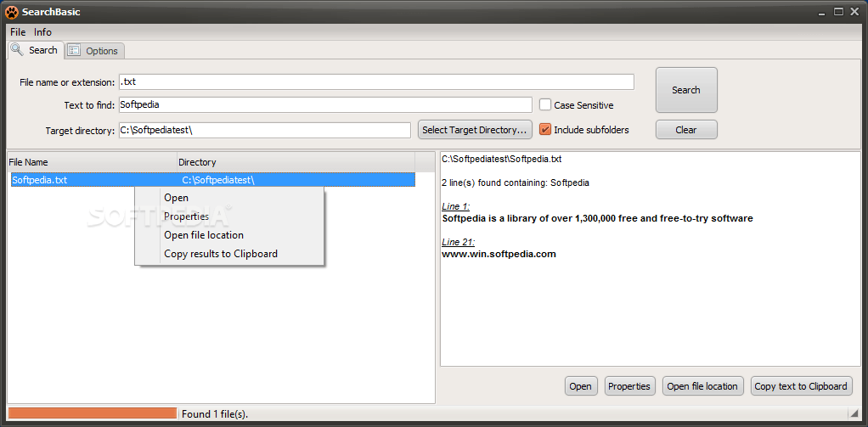Click Properties button below preview pane
Viewport: 868px width, 427px height.
coord(629,386)
